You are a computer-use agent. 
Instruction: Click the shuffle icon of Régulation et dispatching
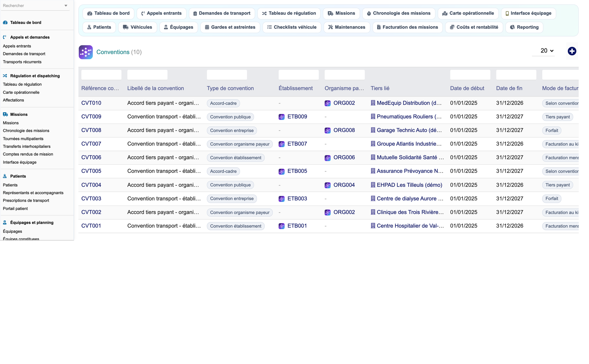[5, 76]
